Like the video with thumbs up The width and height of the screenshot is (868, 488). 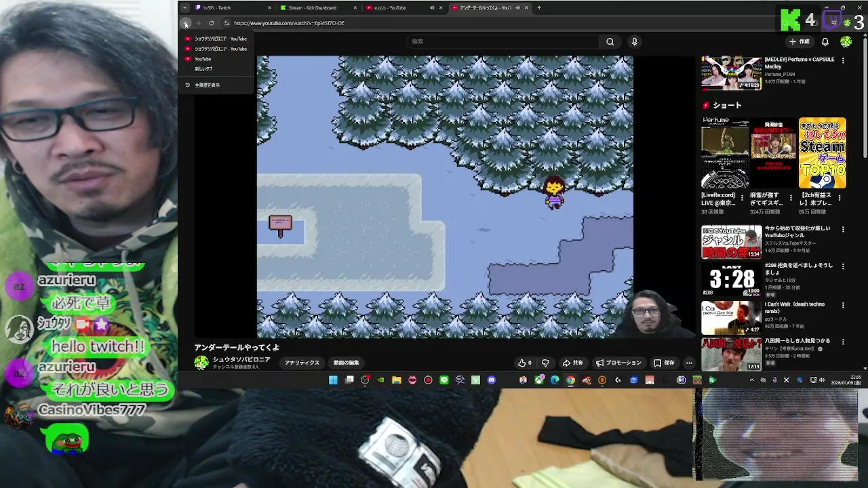click(x=525, y=363)
